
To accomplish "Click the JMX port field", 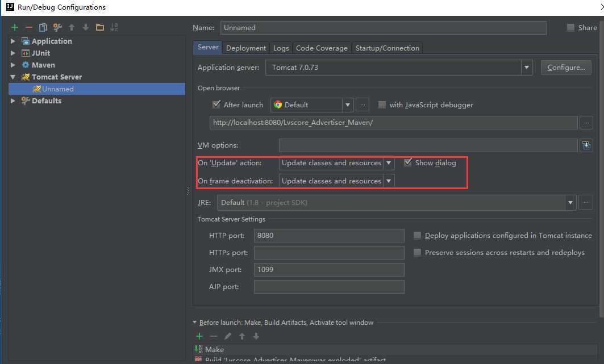I will coord(329,269).
